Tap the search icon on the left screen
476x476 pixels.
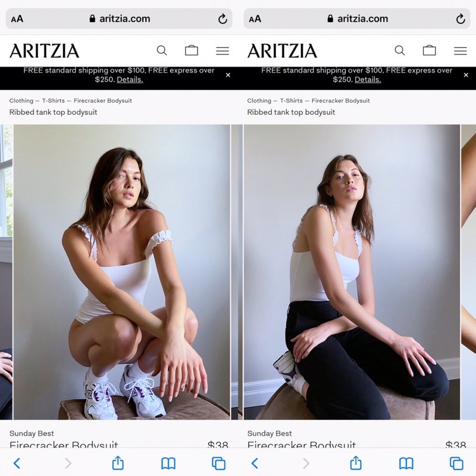(x=162, y=51)
